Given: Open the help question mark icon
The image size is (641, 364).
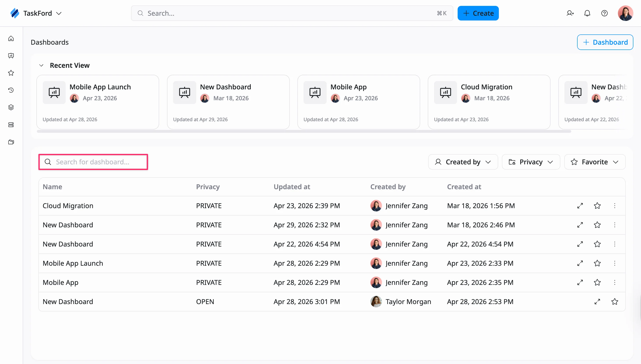Looking at the screenshot, I should pyautogui.click(x=605, y=13).
